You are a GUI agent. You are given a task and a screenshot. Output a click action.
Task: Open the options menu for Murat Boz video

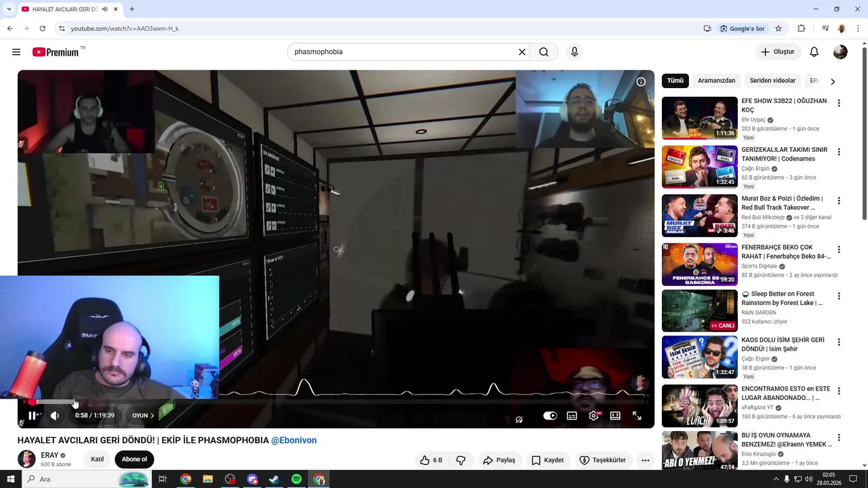[839, 201]
